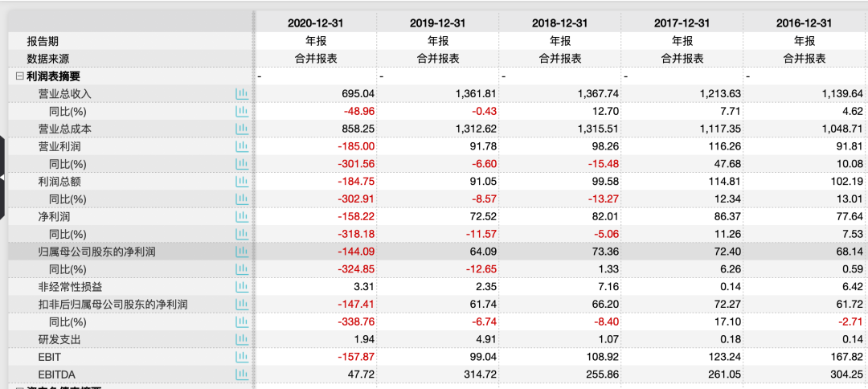The height and width of the screenshot is (389, 868).
Task: Click the -185.00 operating profit cell
Action: [357, 146]
